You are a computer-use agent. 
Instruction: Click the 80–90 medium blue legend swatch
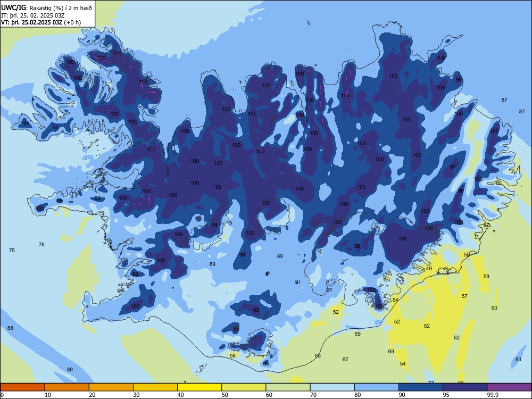[377, 387]
